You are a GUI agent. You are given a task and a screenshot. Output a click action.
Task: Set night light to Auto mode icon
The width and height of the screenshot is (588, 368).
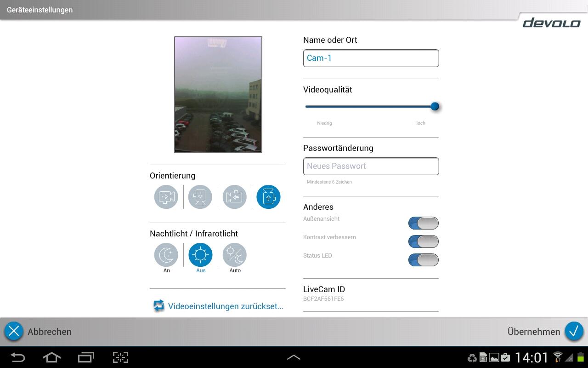235,255
